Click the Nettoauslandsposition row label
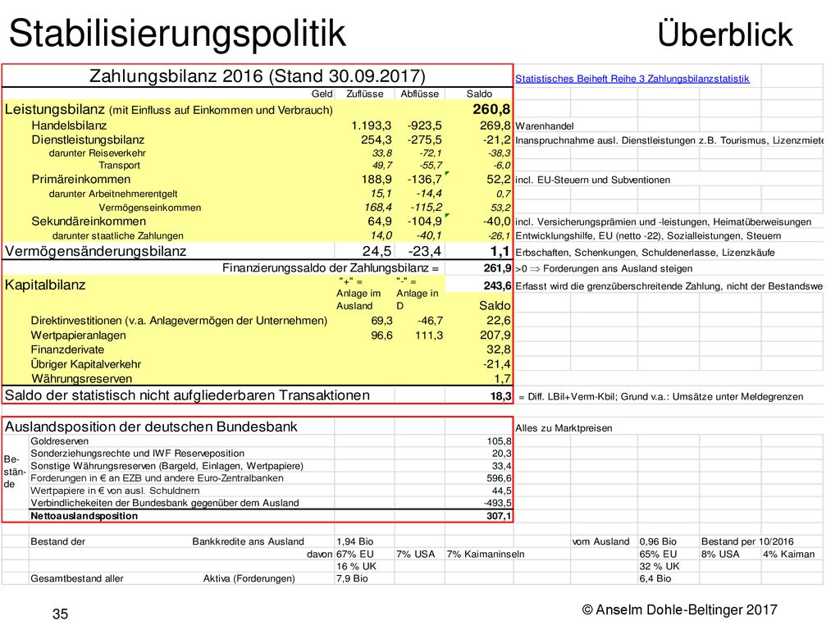Screen dimensions: 840x630 point(84,516)
